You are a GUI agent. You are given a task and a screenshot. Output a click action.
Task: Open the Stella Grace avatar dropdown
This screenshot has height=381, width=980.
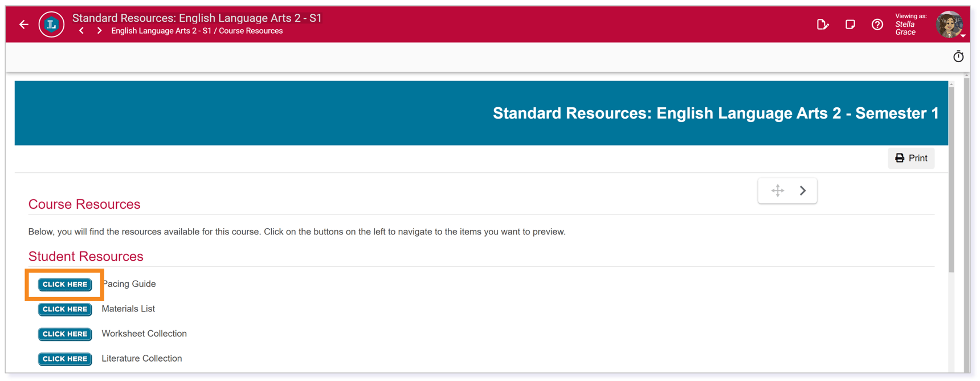950,25
